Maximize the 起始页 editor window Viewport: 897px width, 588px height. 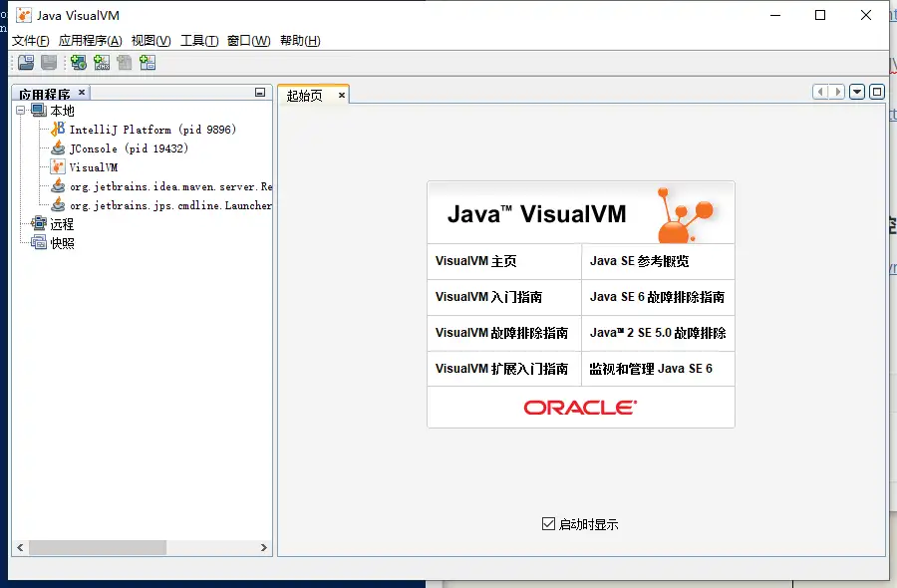pos(877,92)
